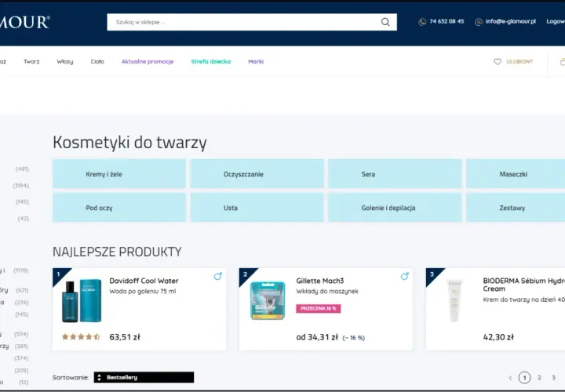Open the Usta category tile

coord(257,208)
